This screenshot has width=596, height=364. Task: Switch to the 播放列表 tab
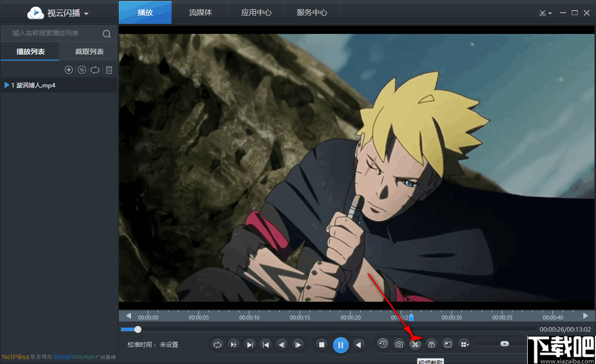[30, 52]
